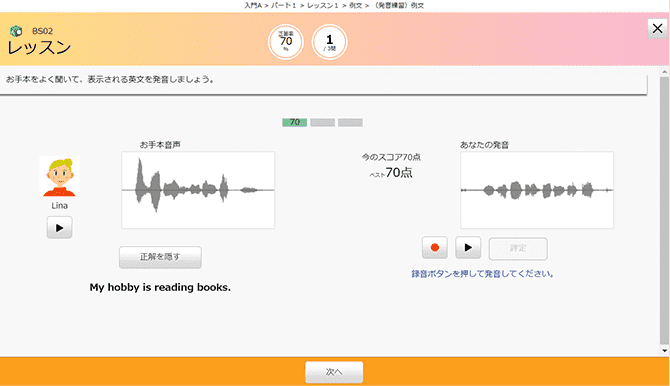
Task: Play Lina's model audio
Action: click(x=59, y=227)
